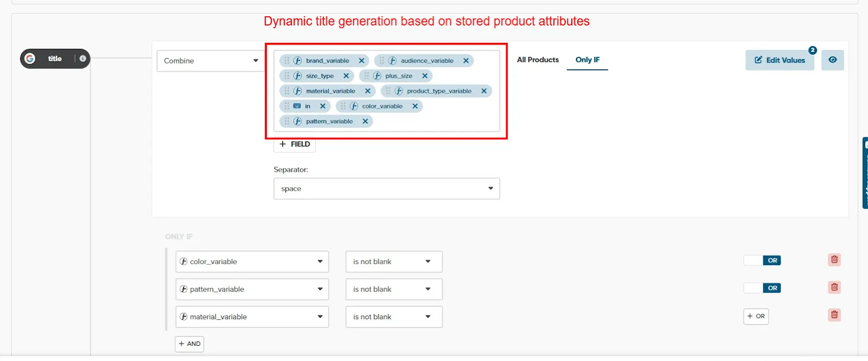The width and height of the screenshot is (868, 361).
Task: Switch to the All Products tab
Action: click(x=538, y=60)
